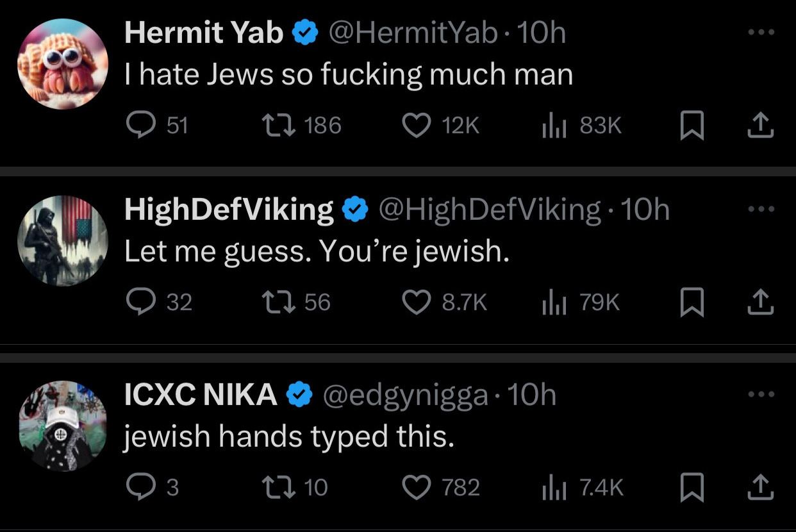This screenshot has width=796, height=532.
Task: Open Hermit Yab's profile picture
Action: pos(62,64)
